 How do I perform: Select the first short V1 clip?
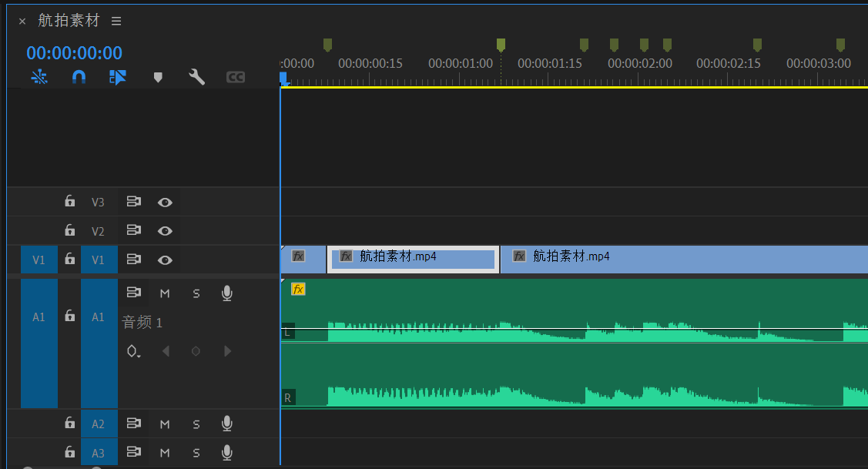tap(303, 260)
